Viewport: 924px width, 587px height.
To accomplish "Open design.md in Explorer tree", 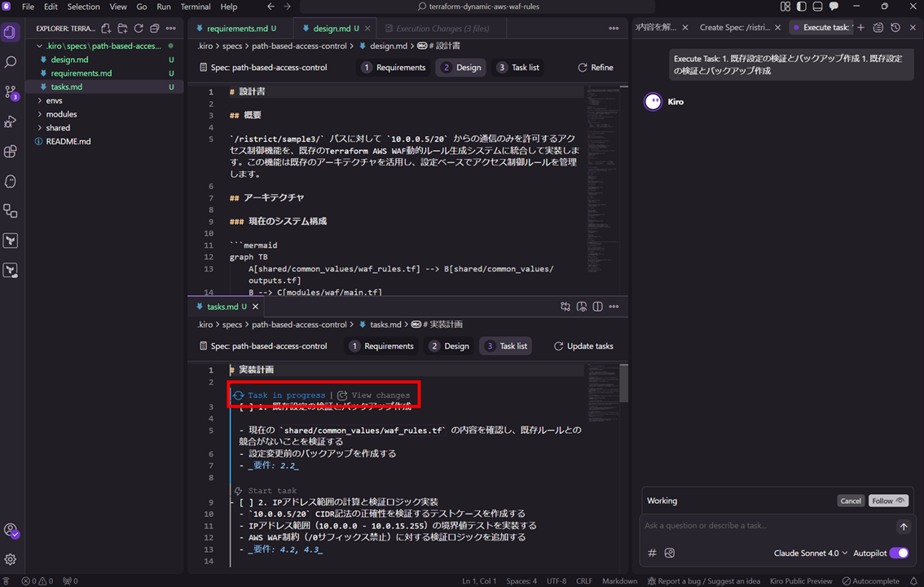I will 69,60.
